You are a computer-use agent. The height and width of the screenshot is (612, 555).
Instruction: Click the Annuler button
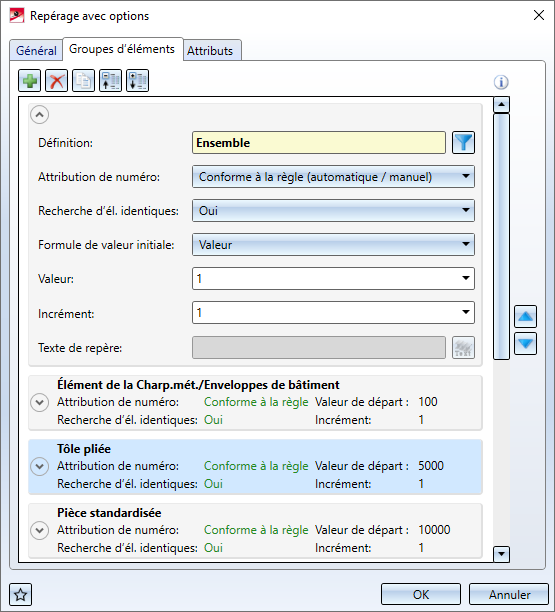click(x=509, y=594)
